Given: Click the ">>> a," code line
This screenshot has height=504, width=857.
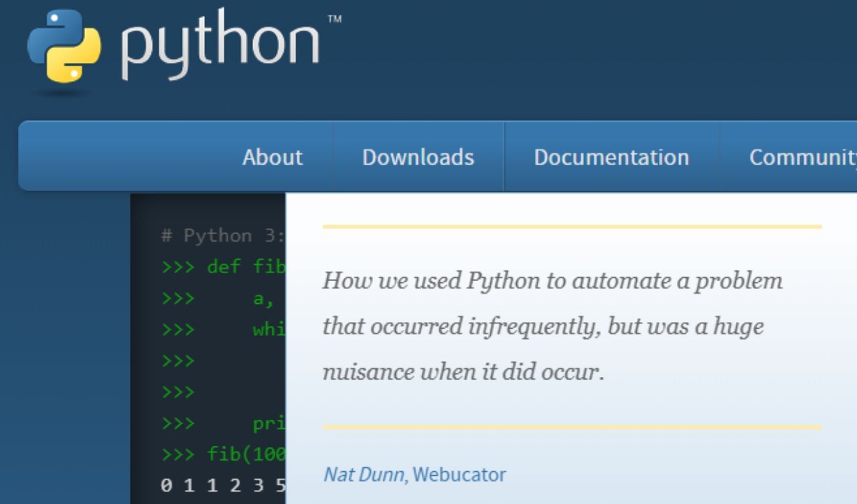Looking at the screenshot, I should click(x=218, y=299).
